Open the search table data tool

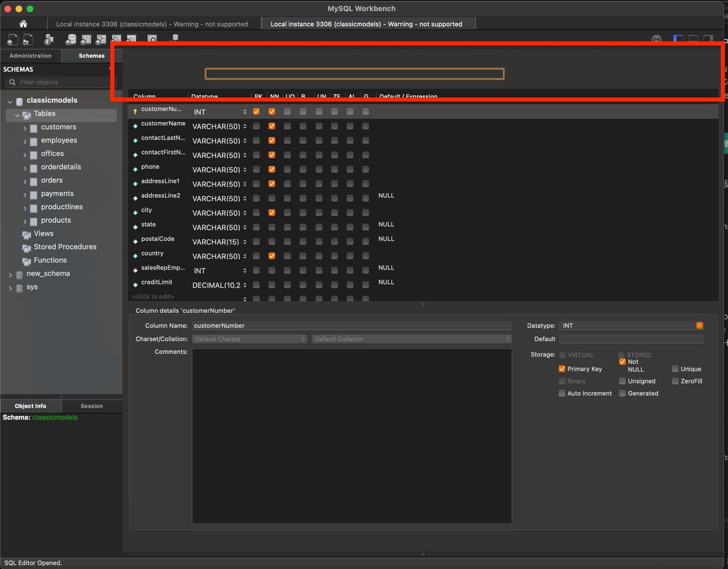(x=152, y=40)
